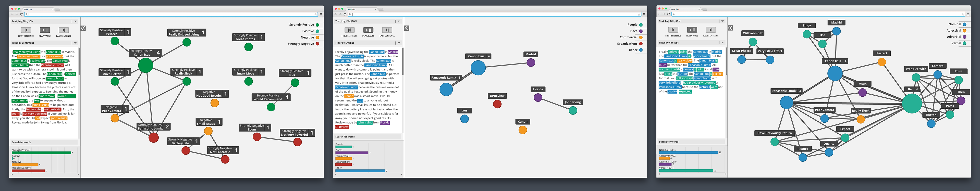Image resolution: width=980 pixels, height=191 pixels.
Task: Select the orange Perfect node in right window
Action: (x=882, y=62)
